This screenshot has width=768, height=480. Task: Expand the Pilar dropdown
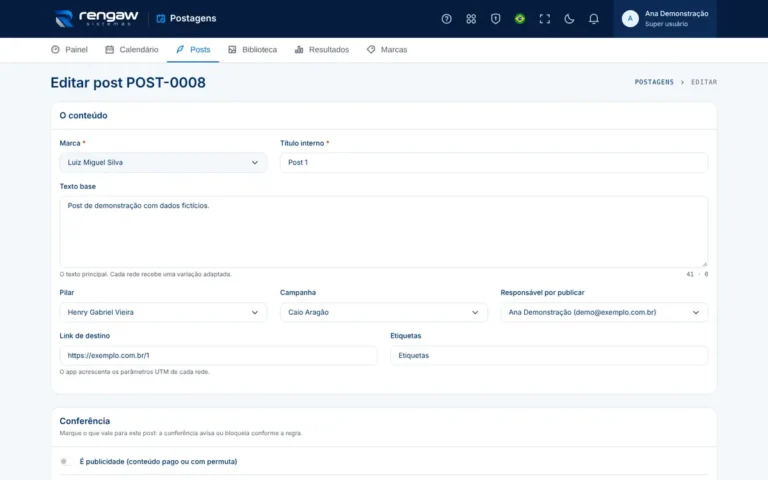click(163, 312)
